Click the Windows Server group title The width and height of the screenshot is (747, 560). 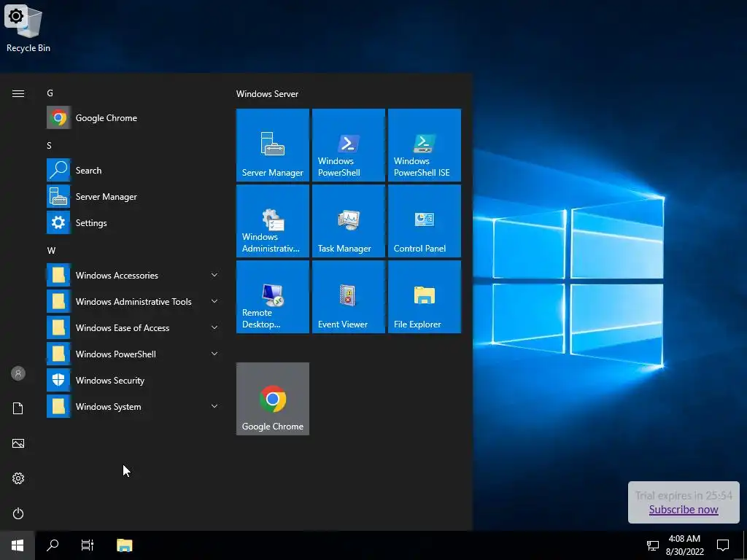(267, 94)
